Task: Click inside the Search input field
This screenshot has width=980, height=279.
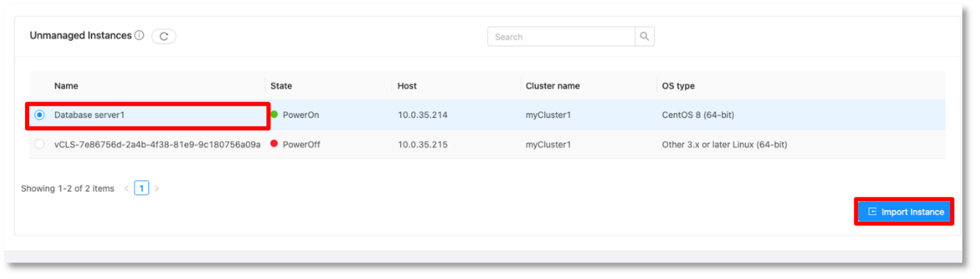Action: (x=550, y=36)
